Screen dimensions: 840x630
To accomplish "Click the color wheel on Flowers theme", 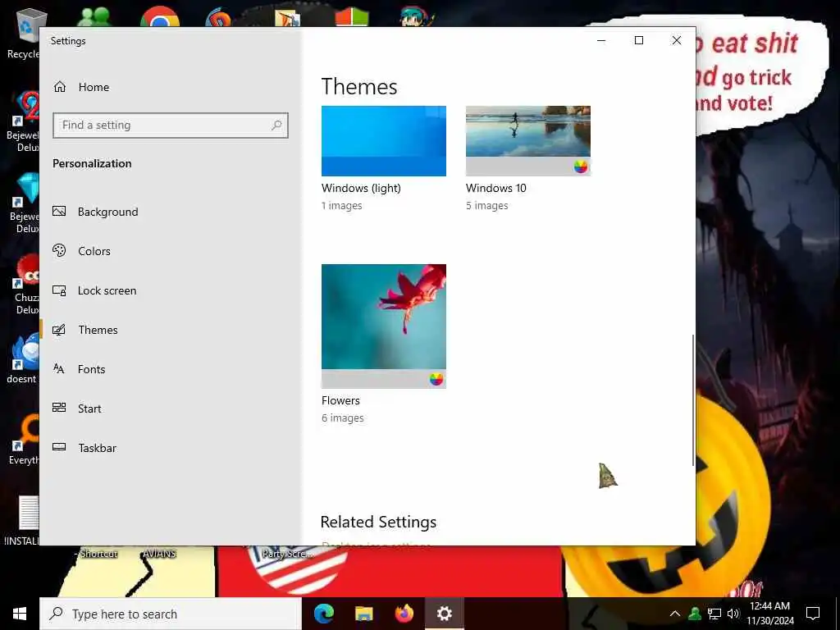I will tap(436, 379).
